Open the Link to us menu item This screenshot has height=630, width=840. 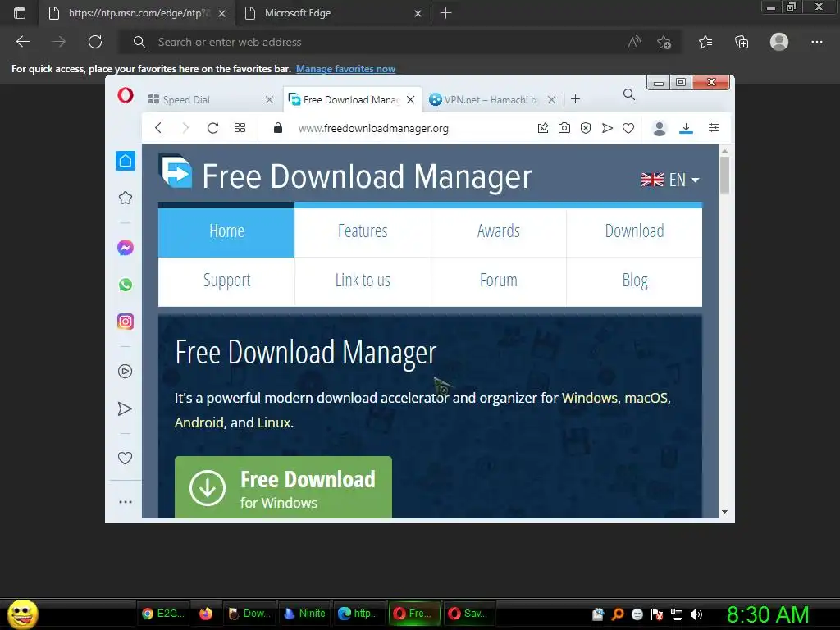click(363, 281)
